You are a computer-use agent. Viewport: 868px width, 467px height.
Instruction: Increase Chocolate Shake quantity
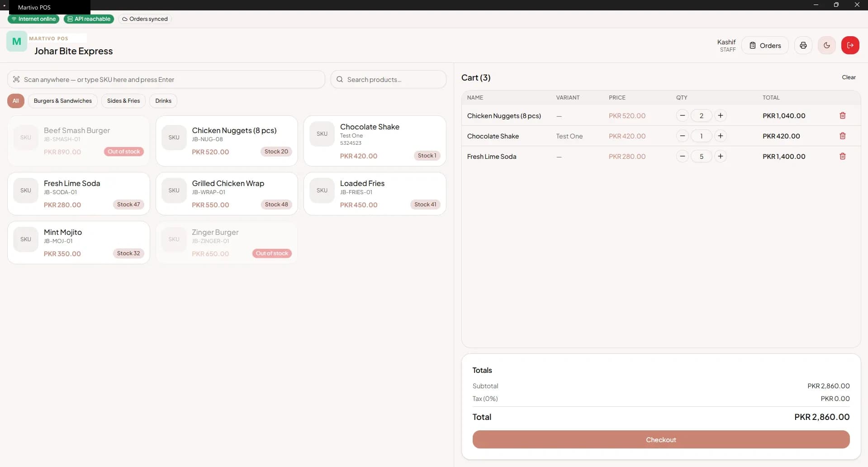click(x=720, y=136)
